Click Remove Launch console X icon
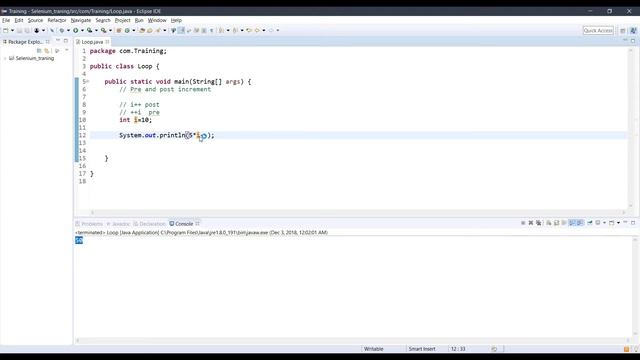 click(x=531, y=223)
